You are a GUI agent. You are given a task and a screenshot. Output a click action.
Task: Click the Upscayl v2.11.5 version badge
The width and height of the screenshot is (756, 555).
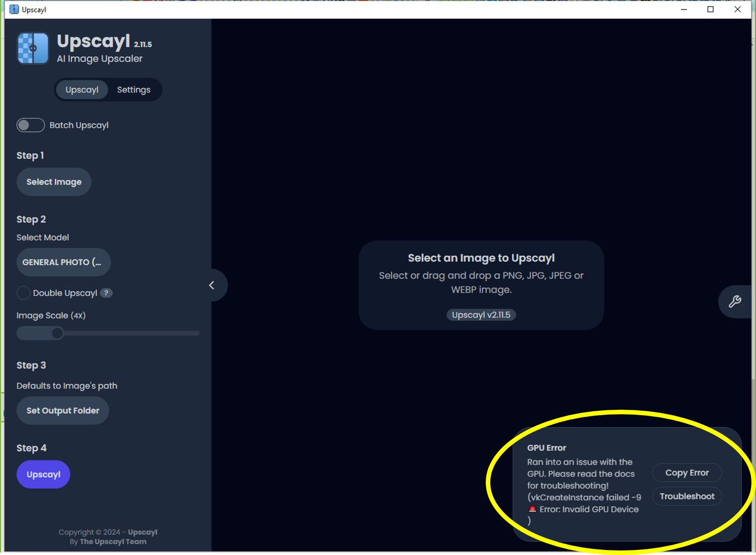(481, 315)
